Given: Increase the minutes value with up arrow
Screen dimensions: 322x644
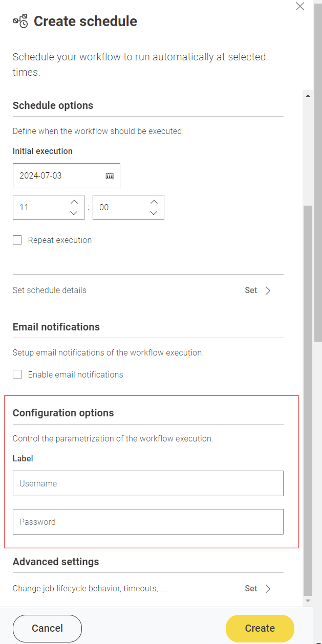Looking at the screenshot, I should pos(154,202).
